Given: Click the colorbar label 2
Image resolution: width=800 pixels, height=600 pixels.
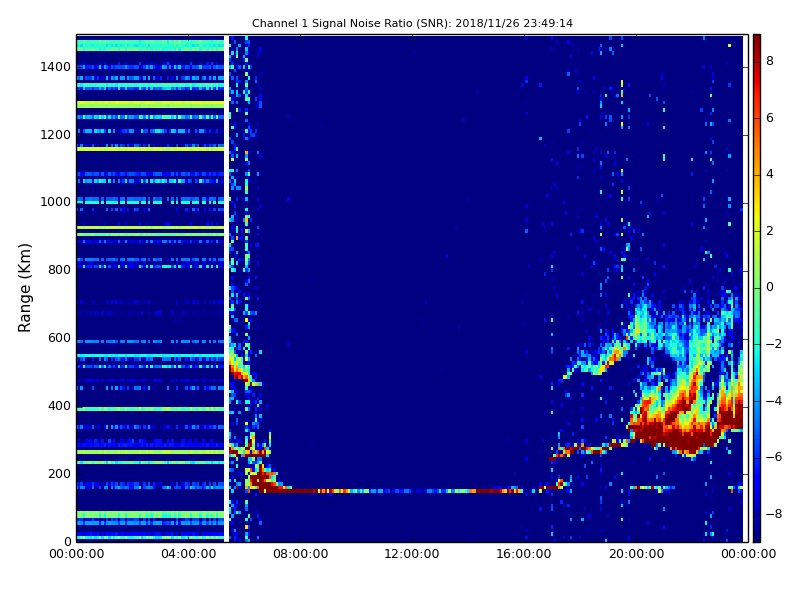Looking at the screenshot, I should [770, 231].
